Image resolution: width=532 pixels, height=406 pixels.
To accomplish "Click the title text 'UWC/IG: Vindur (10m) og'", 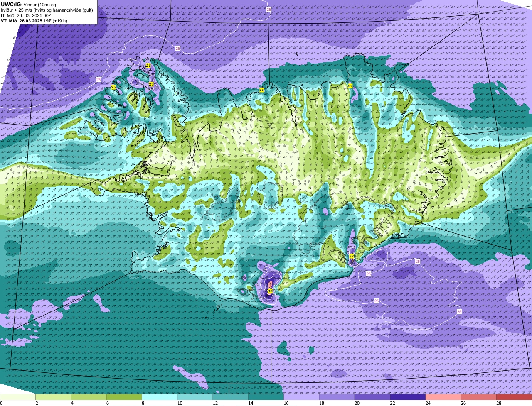I will (x=28, y=4).
